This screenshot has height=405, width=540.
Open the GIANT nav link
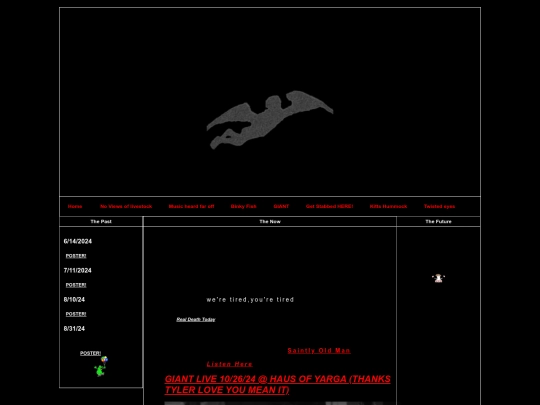(x=281, y=206)
